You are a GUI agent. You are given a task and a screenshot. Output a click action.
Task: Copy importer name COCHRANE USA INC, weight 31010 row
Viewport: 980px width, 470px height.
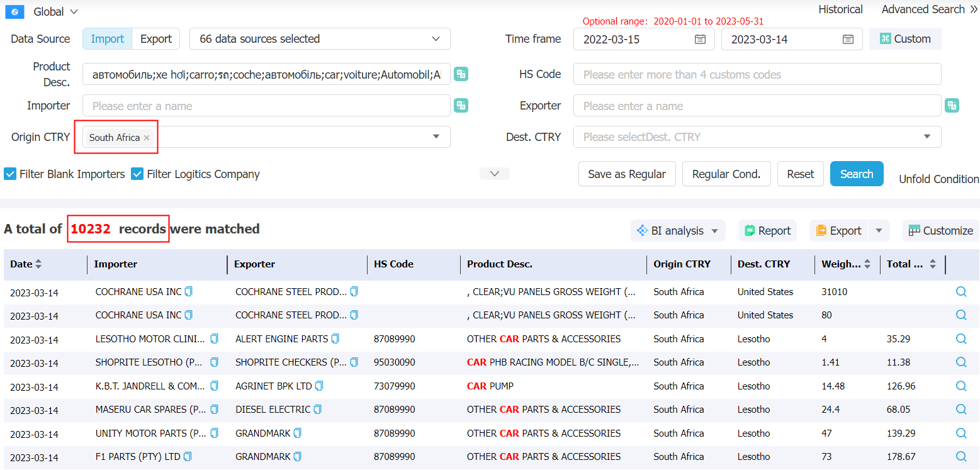(x=188, y=292)
